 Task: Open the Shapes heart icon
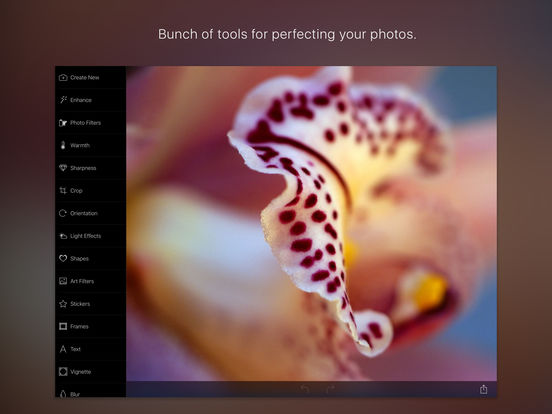pos(63,258)
